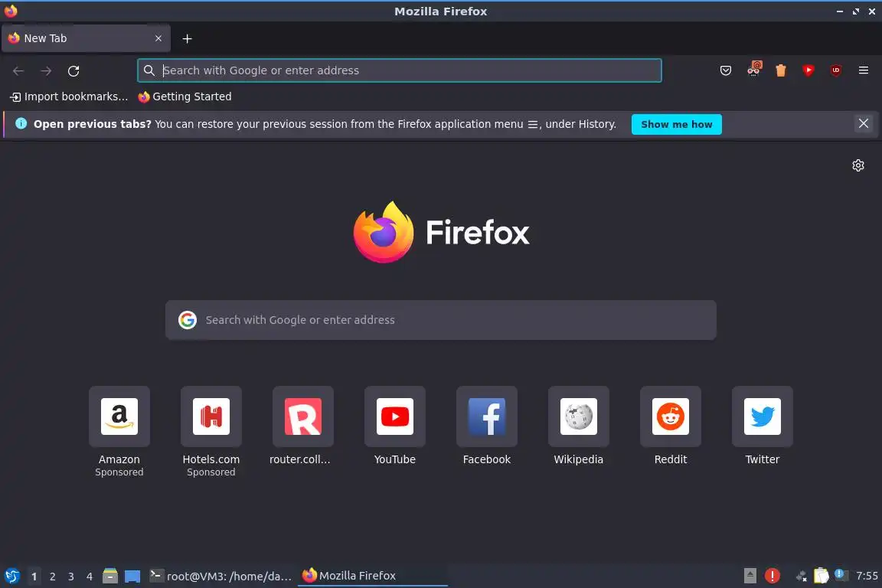Focus the center Google search box

point(440,319)
